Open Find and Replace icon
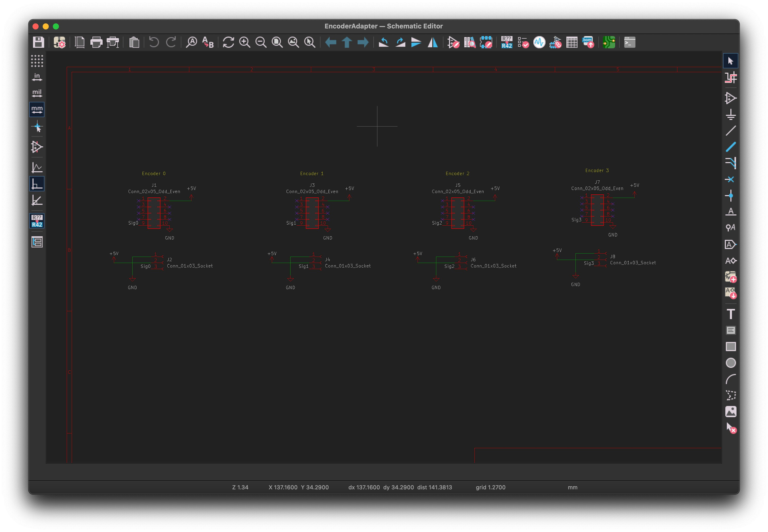Screen dimensions: 768x532 coord(208,42)
